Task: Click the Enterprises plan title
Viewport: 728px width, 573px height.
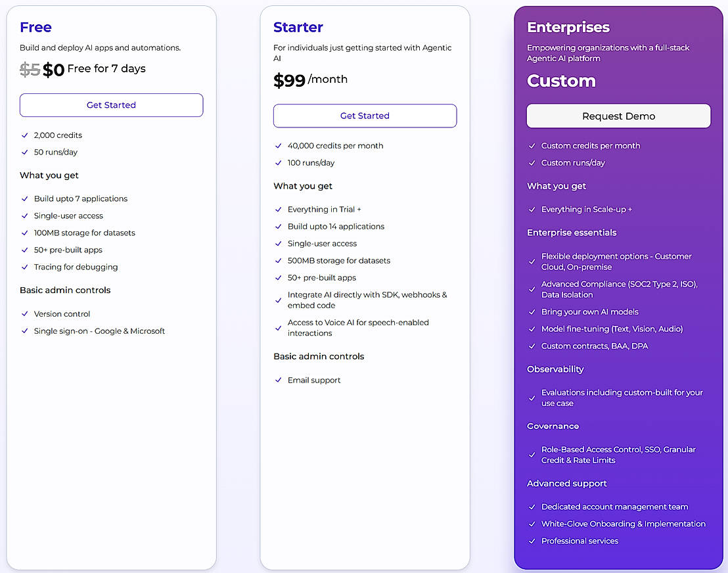Action: (x=568, y=28)
